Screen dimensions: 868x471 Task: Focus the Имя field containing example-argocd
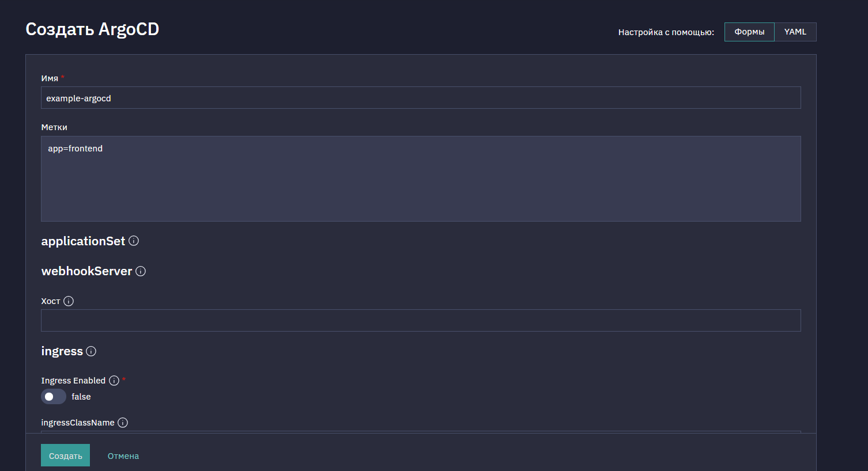(421, 98)
